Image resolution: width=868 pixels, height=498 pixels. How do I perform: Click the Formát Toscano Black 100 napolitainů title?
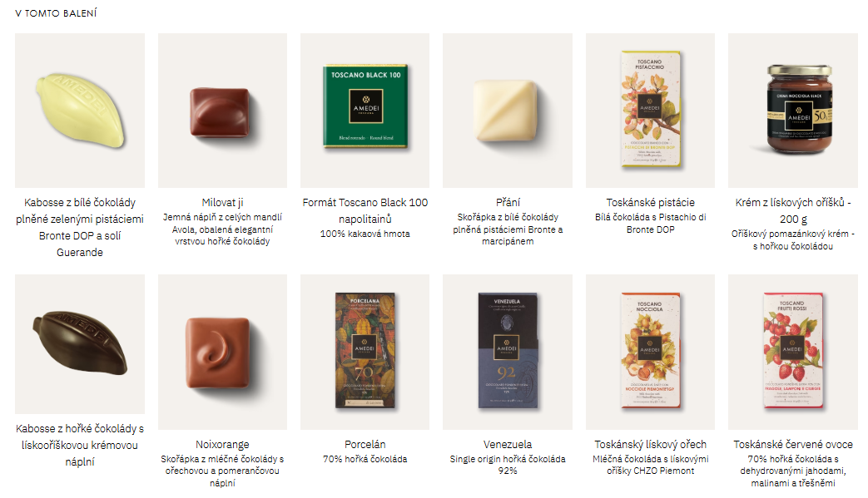[x=365, y=211]
